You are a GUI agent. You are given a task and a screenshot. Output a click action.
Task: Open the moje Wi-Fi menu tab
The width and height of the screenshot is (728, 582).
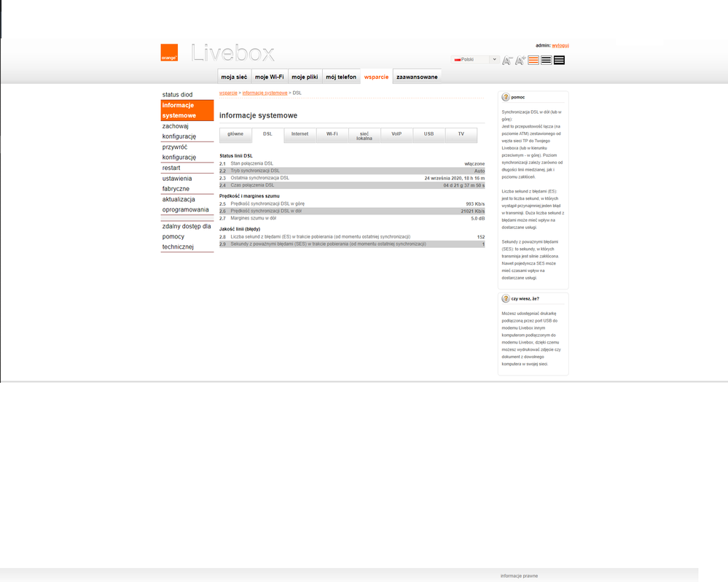click(270, 77)
